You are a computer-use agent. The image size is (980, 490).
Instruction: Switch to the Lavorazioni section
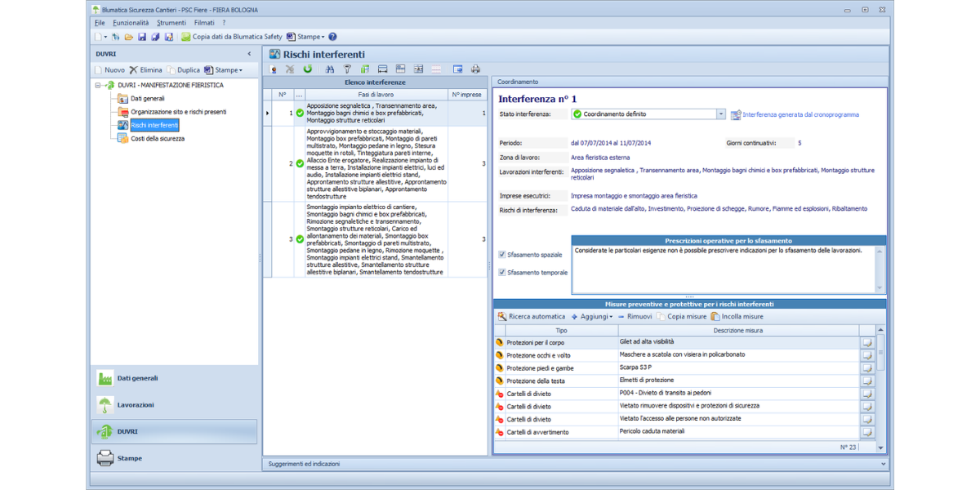[x=135, y=405]
